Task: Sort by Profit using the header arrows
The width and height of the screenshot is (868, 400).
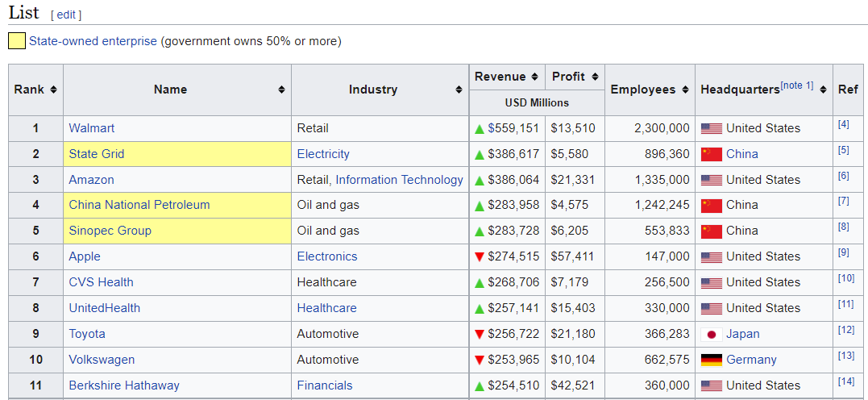Action: [x=595, y=77]
